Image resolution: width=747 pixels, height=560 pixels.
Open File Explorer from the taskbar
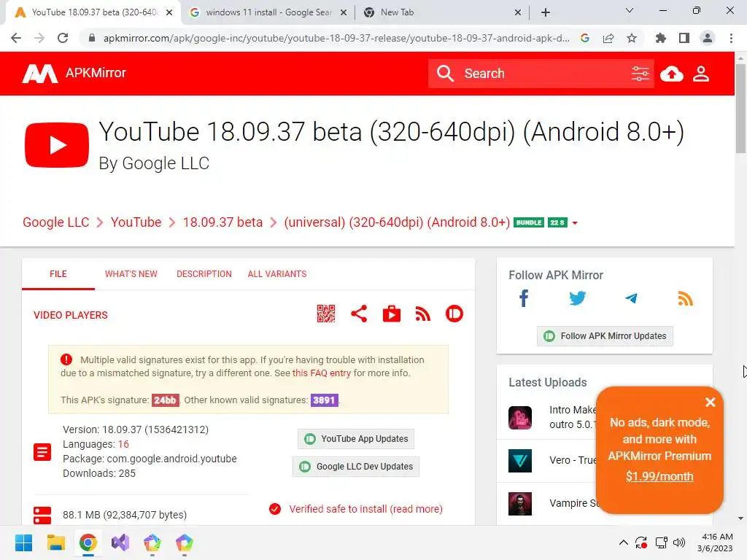click(55, 542)
